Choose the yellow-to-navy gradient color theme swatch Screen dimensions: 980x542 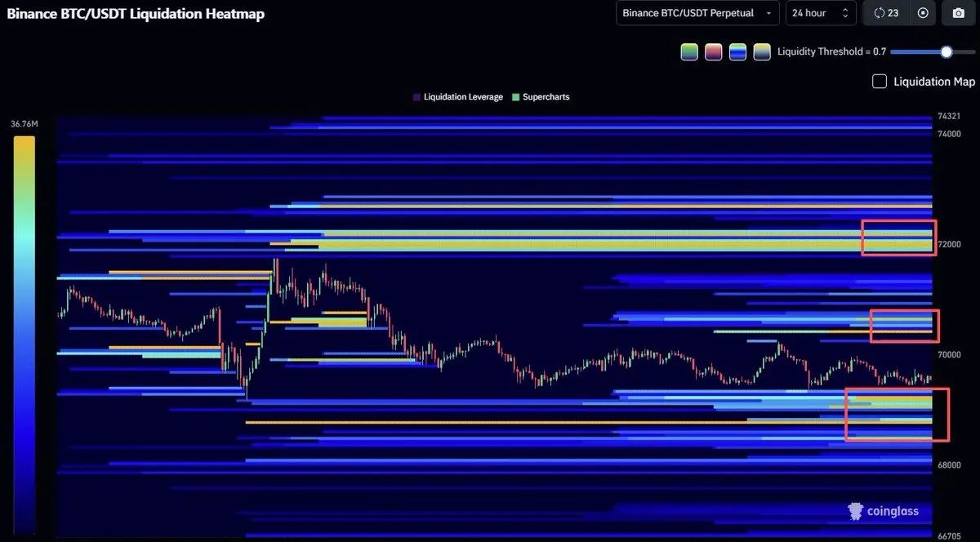click(x=762, y=51)
